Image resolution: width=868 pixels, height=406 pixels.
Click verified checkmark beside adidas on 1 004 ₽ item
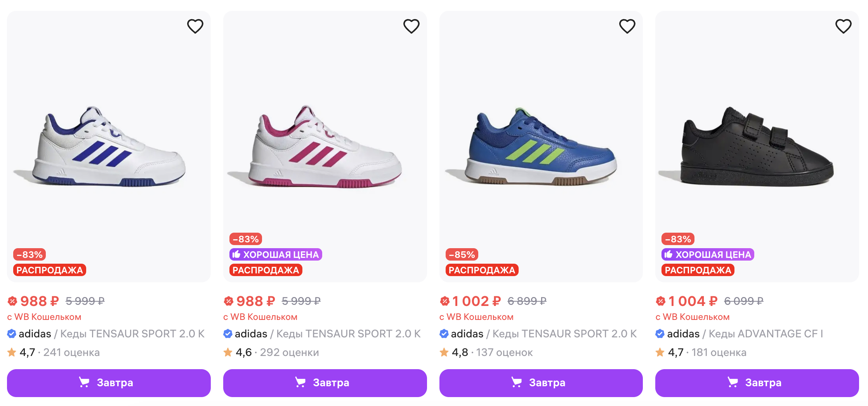click(x=660, y=333)
